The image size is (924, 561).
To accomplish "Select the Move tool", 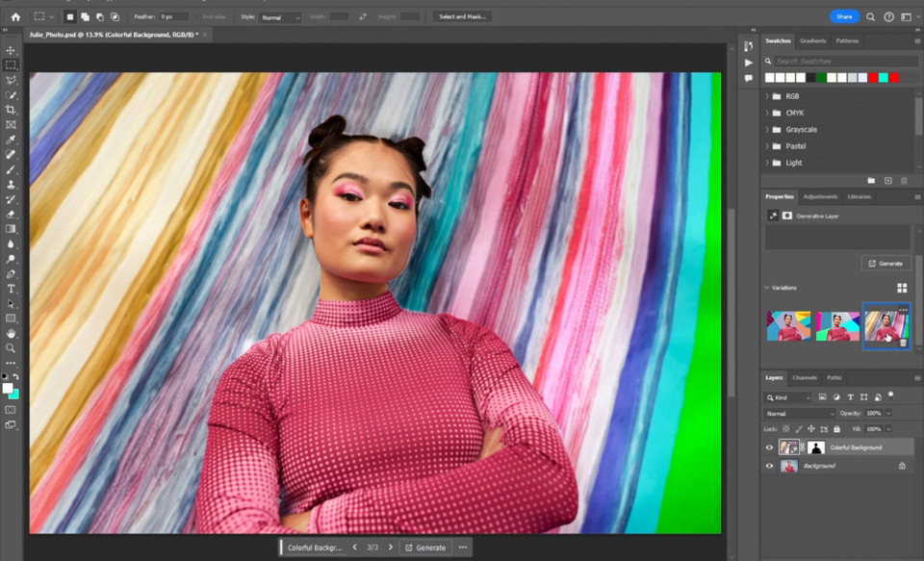I will click(12, 50).
